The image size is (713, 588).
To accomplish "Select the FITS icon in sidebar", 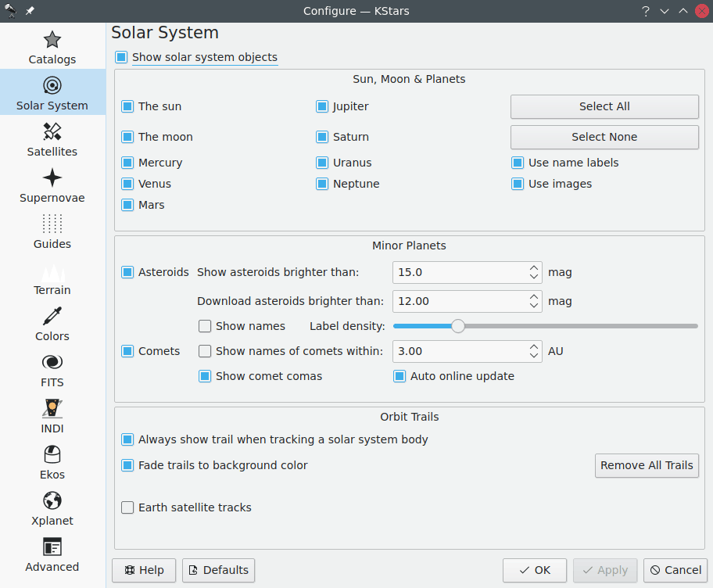I will (52, 362).
